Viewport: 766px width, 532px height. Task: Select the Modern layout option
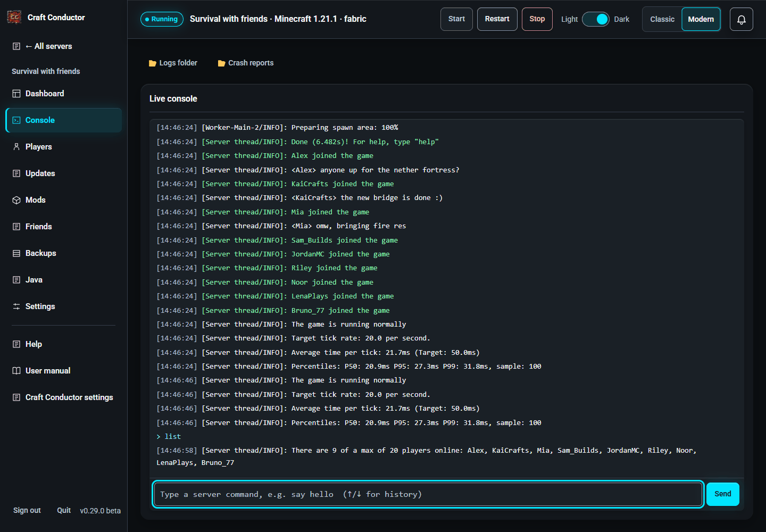[701, 19]
